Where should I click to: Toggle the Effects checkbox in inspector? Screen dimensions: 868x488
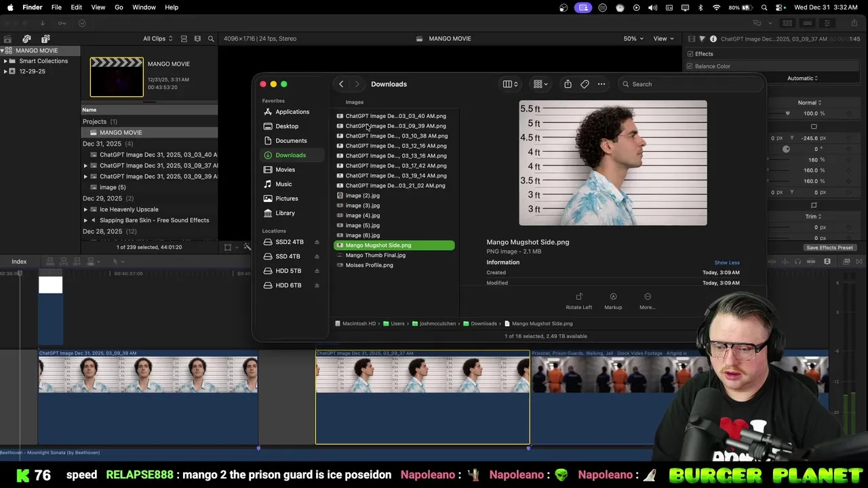690,54
